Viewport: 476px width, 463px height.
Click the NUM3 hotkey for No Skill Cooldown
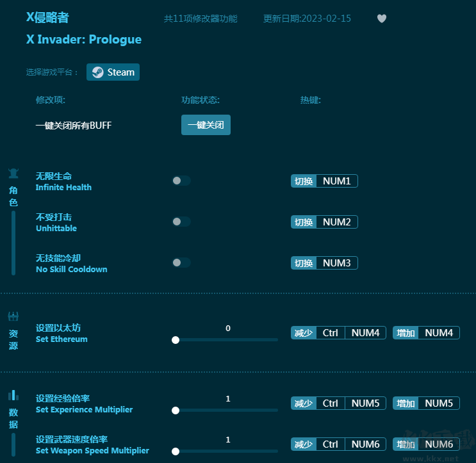pos(336,263)
